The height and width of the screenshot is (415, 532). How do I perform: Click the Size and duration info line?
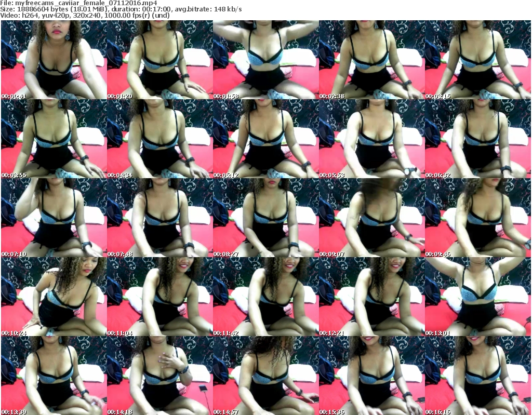coord(121,9)
